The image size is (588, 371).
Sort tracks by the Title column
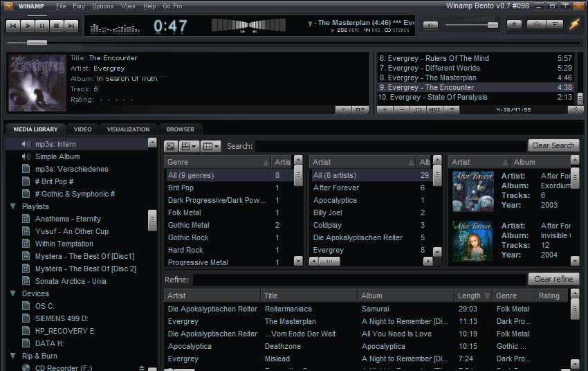pyautogui.click(x=309, y=296)
